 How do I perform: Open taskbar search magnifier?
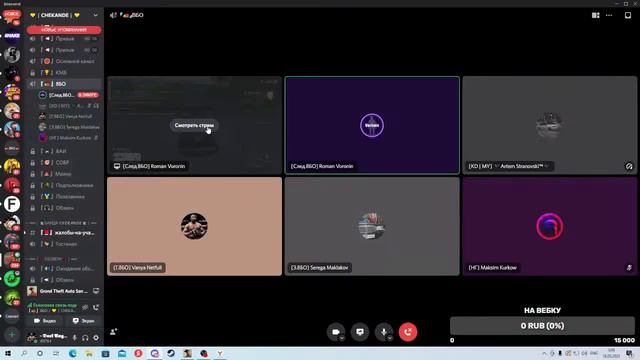point(24,353)
